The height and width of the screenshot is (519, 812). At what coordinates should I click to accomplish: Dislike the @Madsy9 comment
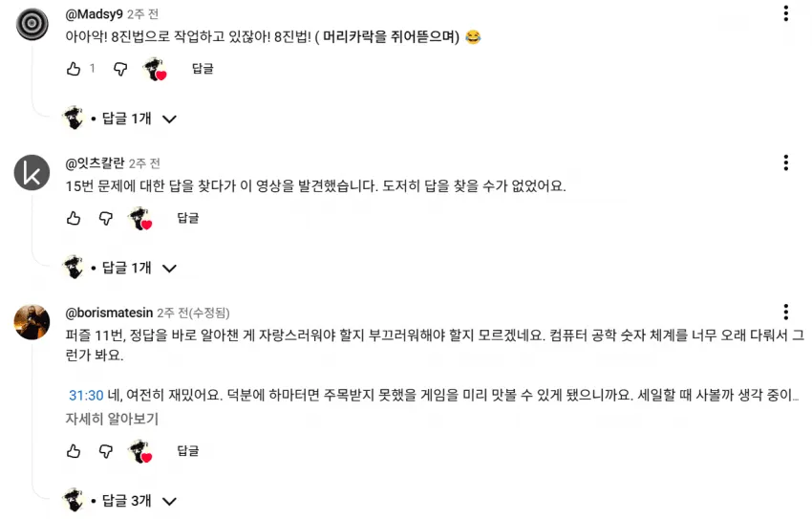[120, 69]
